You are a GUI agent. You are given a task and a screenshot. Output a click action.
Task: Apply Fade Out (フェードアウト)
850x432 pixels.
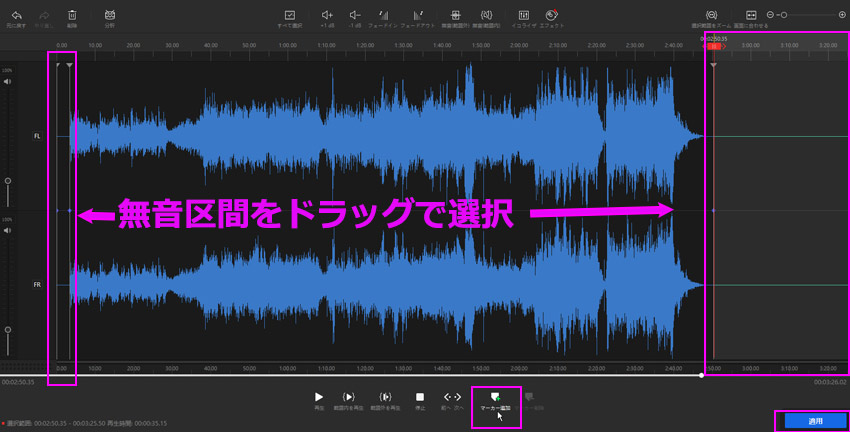pyautogui.click(x=418, y=15)
